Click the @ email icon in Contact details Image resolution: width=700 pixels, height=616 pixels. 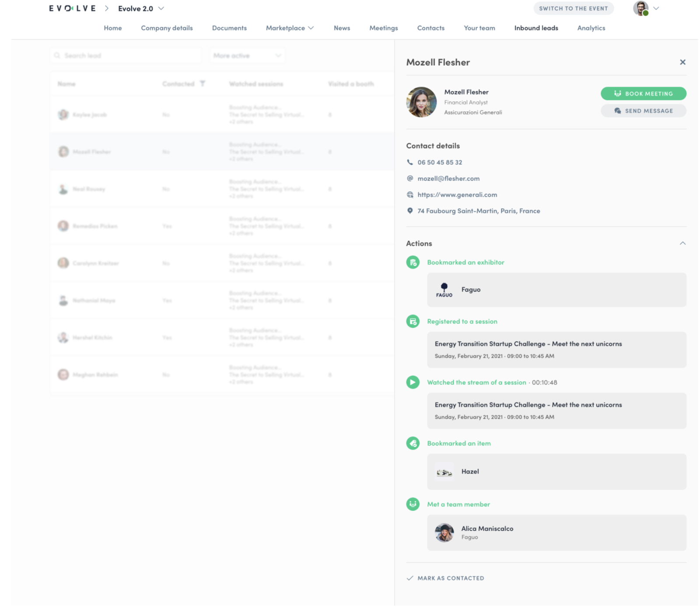(x=410, y=178)
